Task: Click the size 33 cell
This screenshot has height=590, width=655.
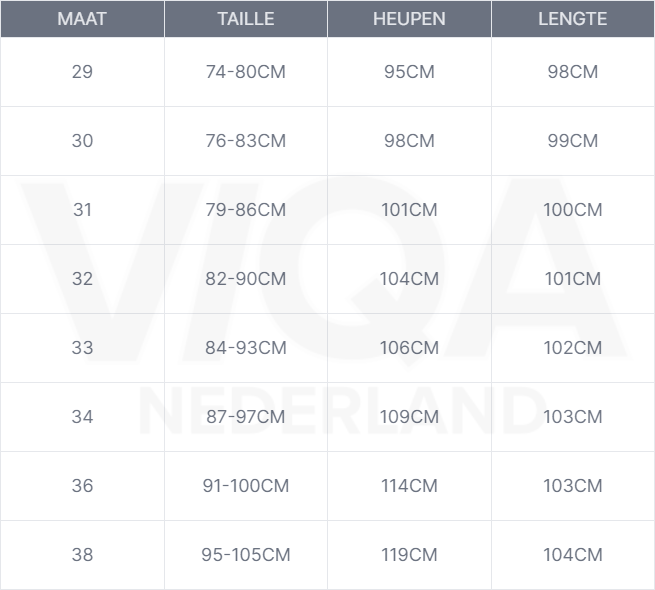Action: click(x=82, y=348)
